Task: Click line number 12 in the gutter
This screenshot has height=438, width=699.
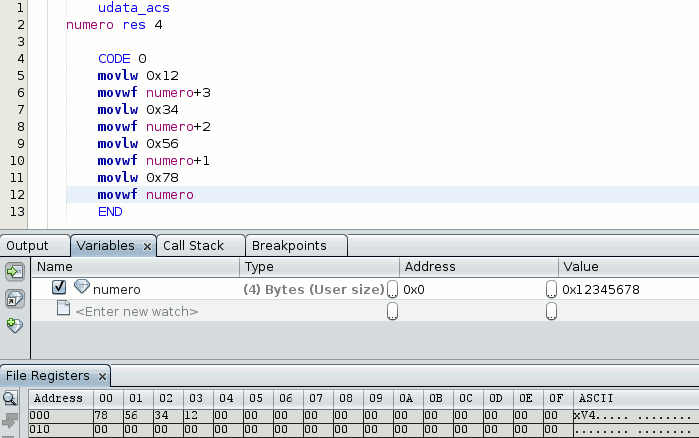Action: pyautogui.click(x=17, y=195)
